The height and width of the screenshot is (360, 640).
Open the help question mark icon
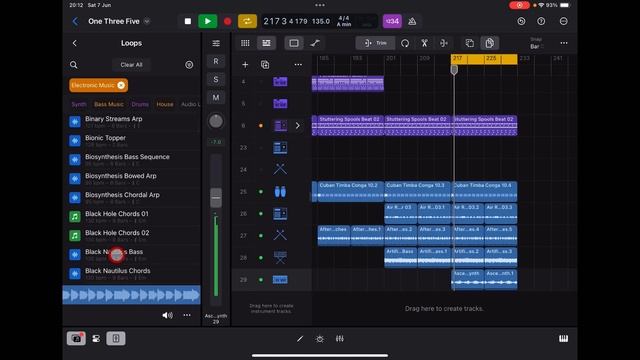coord(541,21)
